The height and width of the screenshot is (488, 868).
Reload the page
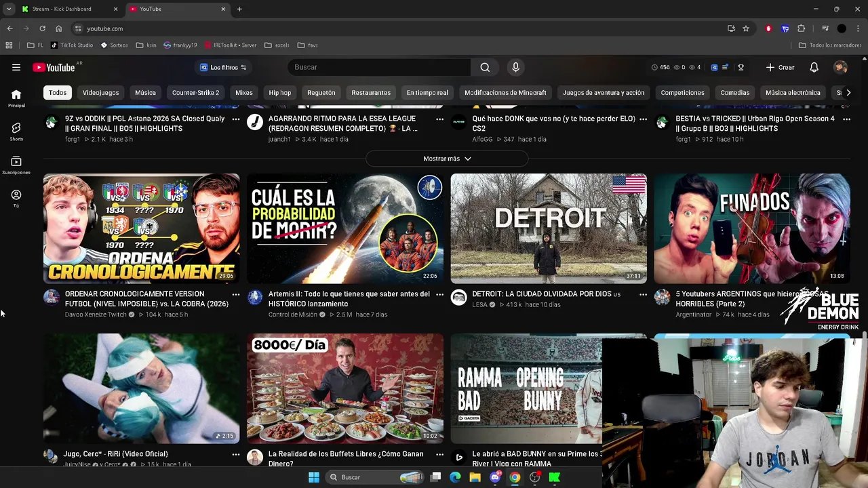tap(42, 28)
